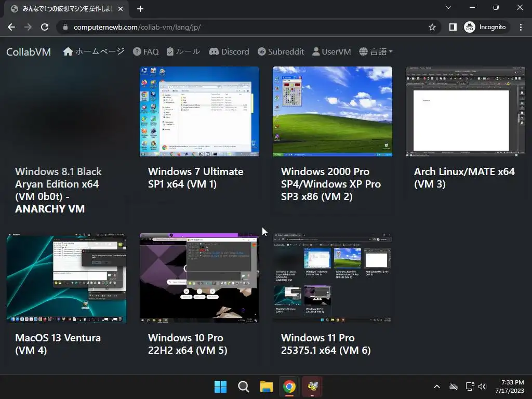Viewport: 532px width, 399px height.
Task: Go back to the previous page
Action: pos(11,27)
